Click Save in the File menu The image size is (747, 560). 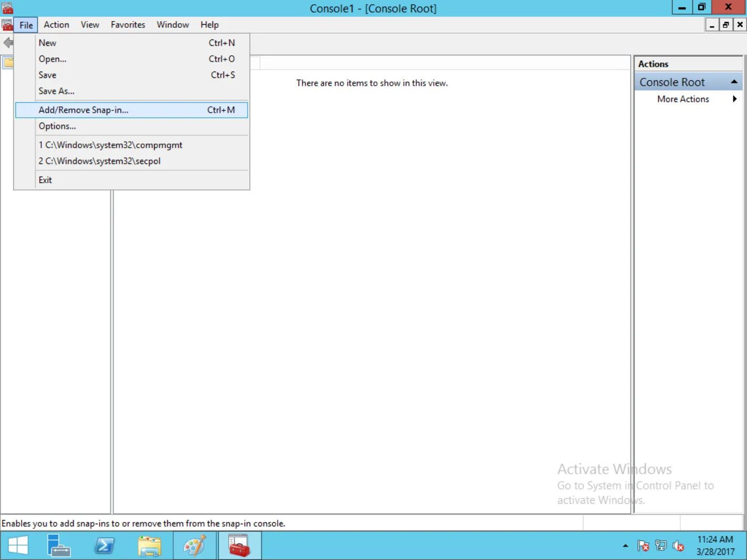point(131,75)
